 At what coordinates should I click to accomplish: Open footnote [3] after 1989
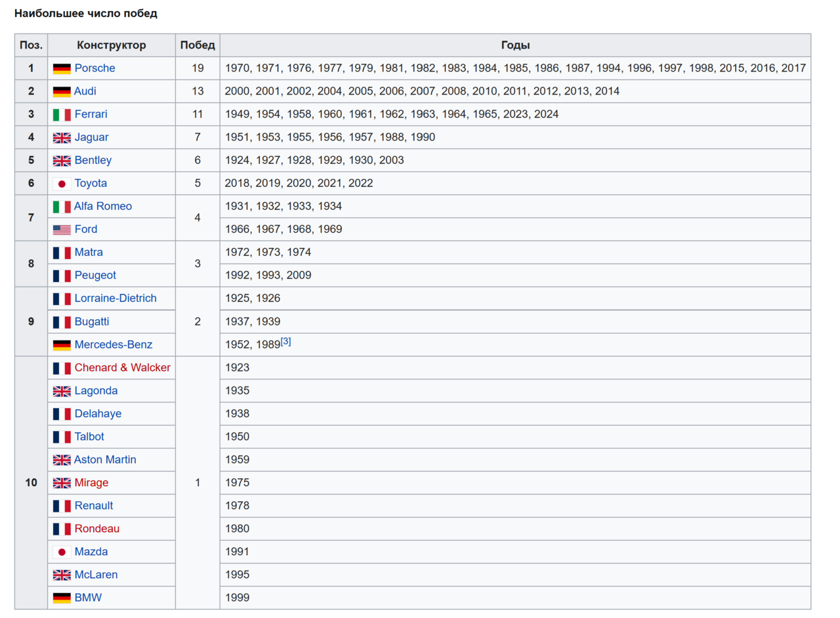(285, 341)
